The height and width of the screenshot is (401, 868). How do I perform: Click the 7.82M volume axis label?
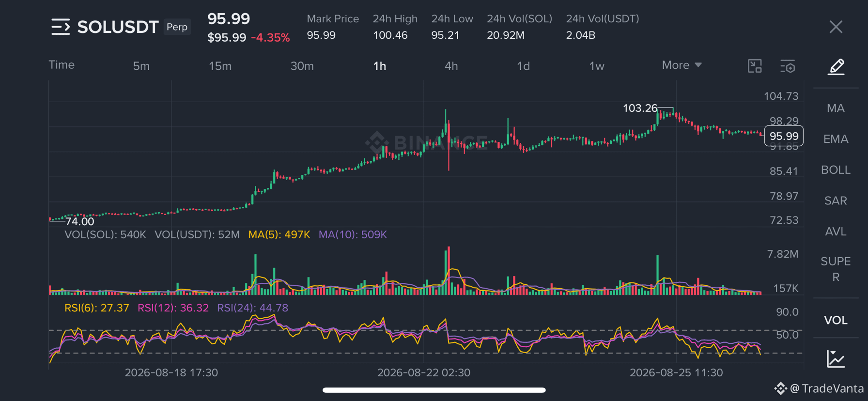(x=783, y=254)
